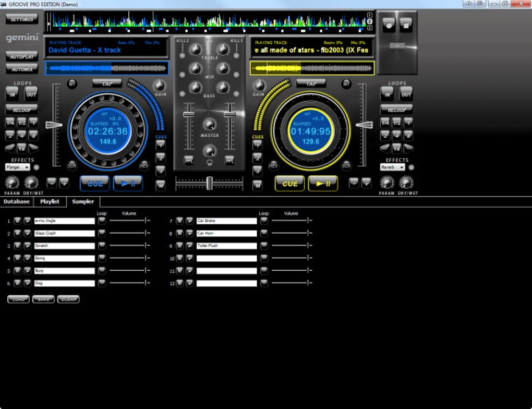532x409 pixels.
Task: Play or pause the yellow right deck
Action: pos(323,184)
